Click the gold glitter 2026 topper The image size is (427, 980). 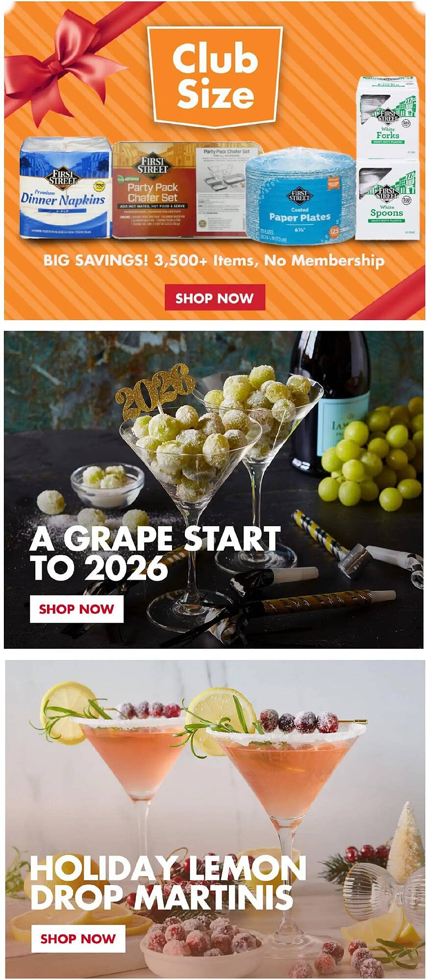(x=155, y=391)
